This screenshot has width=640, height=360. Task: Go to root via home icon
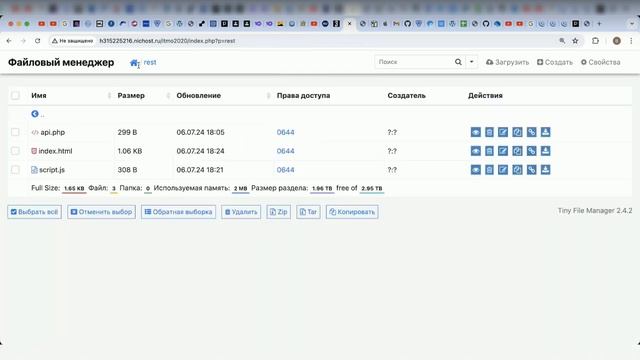pos(134,63)
